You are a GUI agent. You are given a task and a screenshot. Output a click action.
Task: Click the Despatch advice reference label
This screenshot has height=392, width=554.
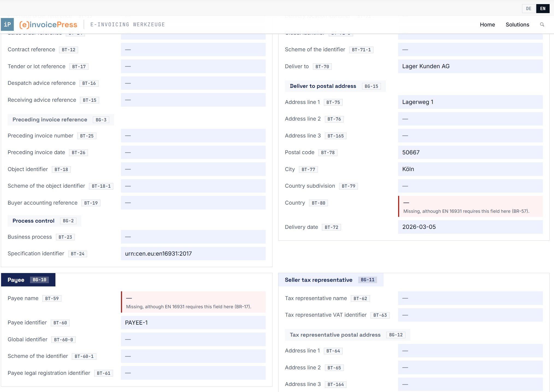(42, 83)
